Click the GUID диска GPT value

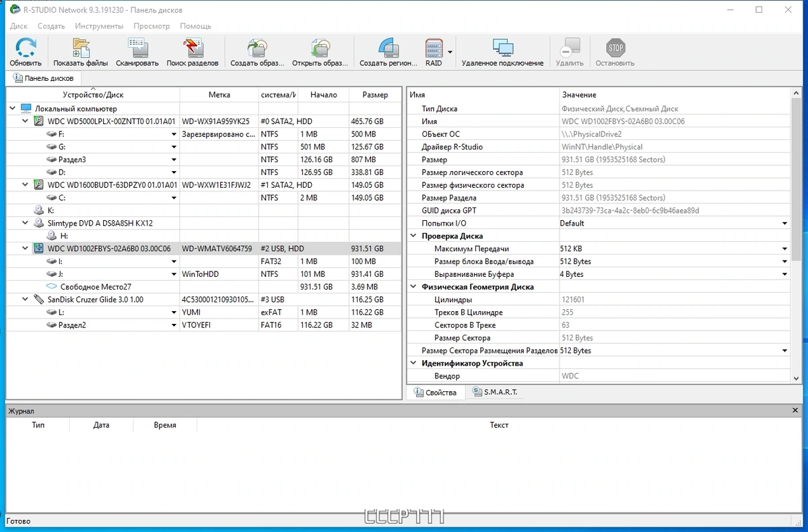[x=630, y=210]
